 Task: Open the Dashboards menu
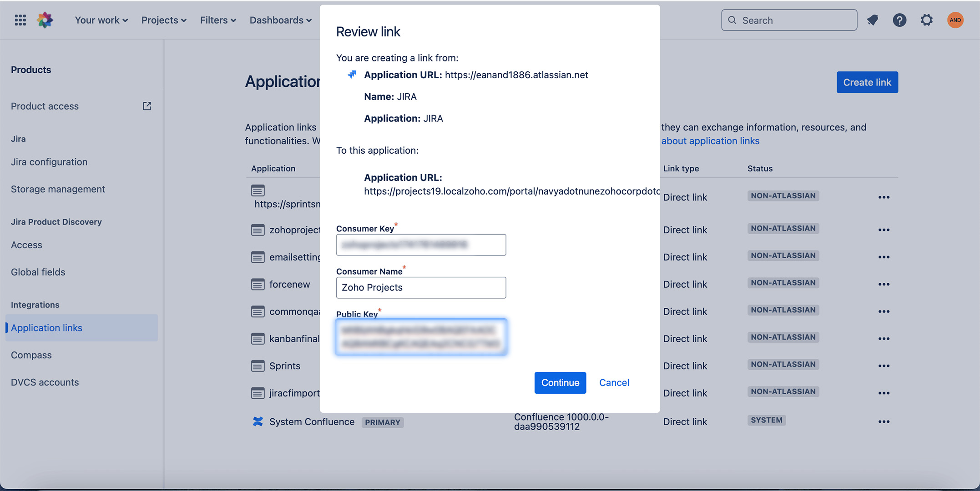point(280,20)
